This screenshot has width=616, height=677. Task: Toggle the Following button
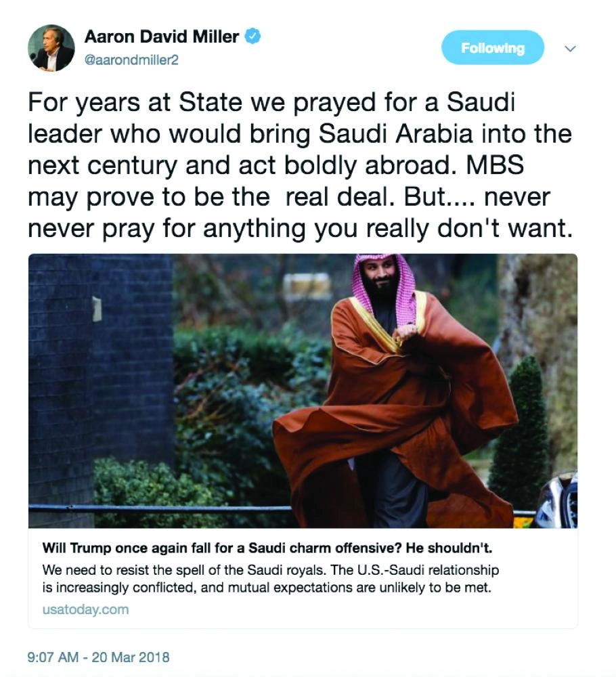[492, 48]
